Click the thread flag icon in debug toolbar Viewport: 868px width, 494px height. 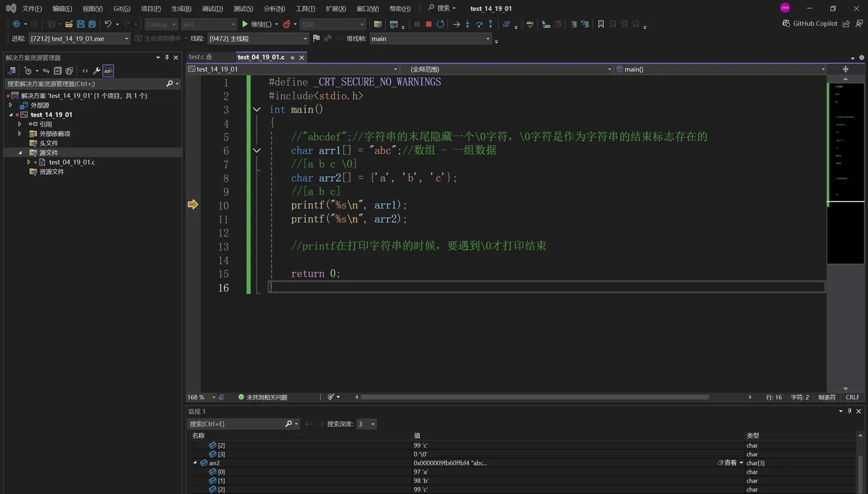pyautogui.click(x=316, y=38)
